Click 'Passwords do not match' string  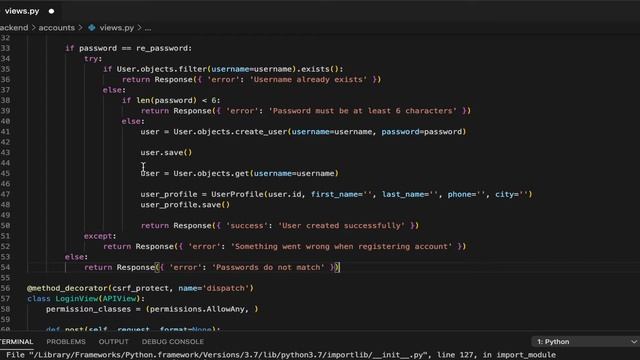click(x=268, y=267)
